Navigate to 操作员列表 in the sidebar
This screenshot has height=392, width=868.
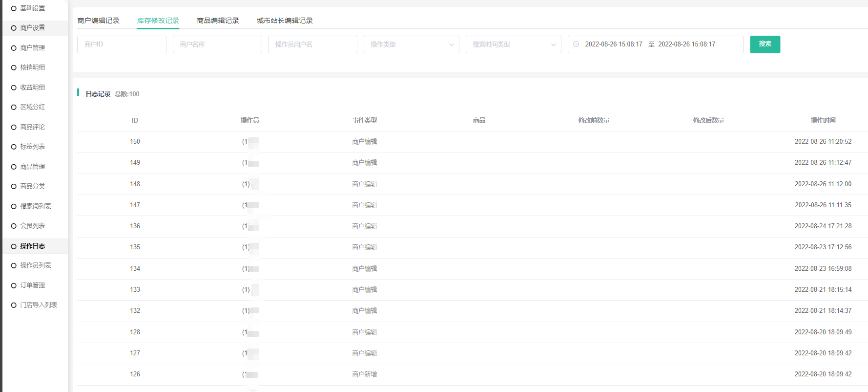point(35,265)
